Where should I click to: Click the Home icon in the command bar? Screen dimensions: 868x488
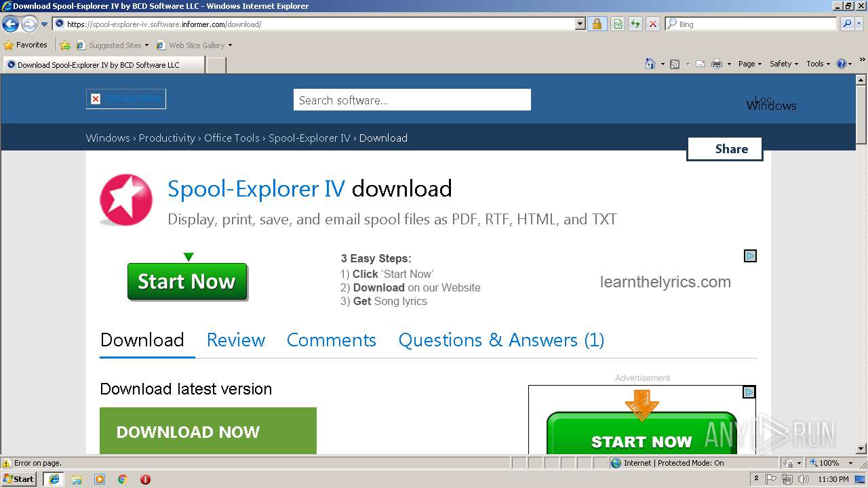point(650,64)
